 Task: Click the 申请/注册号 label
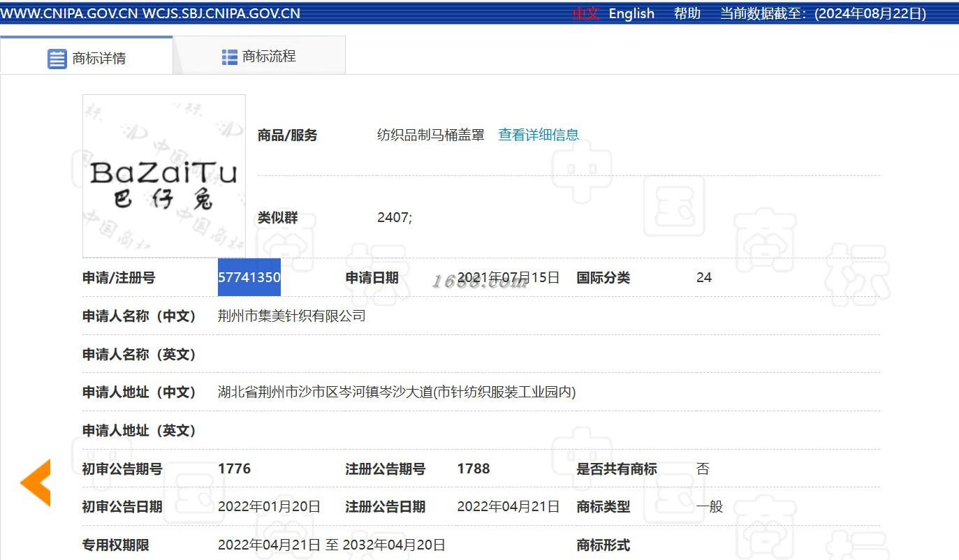119,277
